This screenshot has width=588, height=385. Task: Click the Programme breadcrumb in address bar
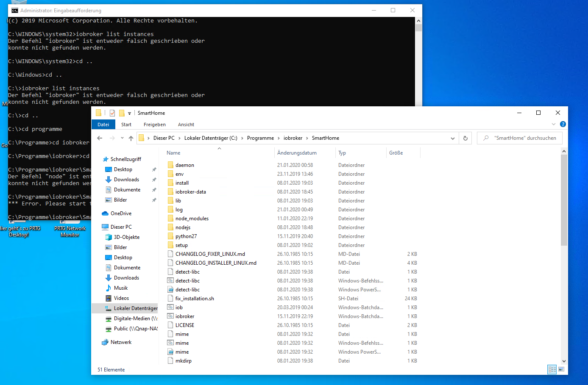coord(260,138)
